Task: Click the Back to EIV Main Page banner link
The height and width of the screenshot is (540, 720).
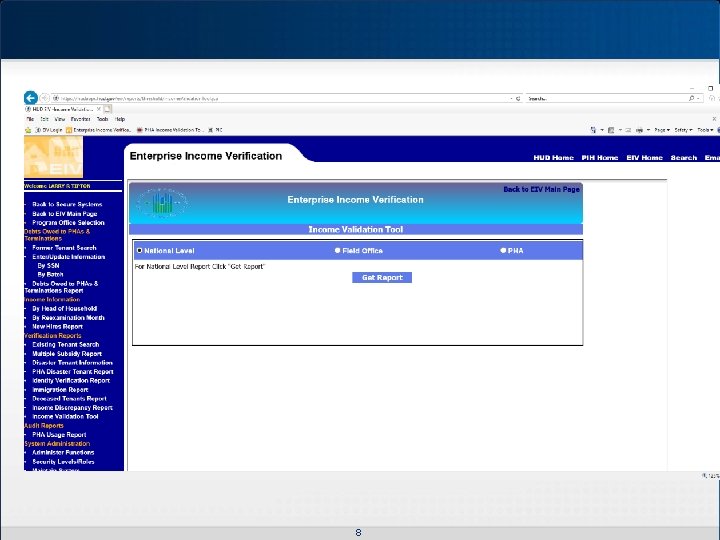Action: pyautogui.click(x=541, y=189)
